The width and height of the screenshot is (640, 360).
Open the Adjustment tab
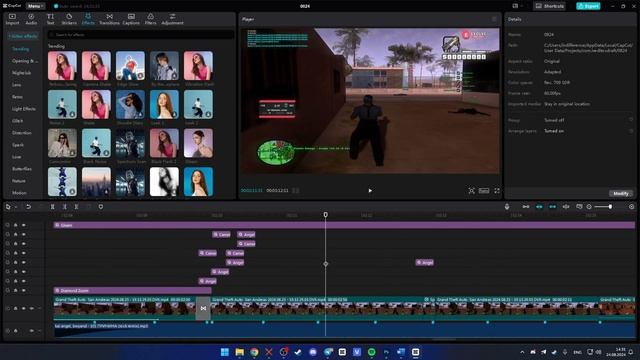[x=172, y=19]
